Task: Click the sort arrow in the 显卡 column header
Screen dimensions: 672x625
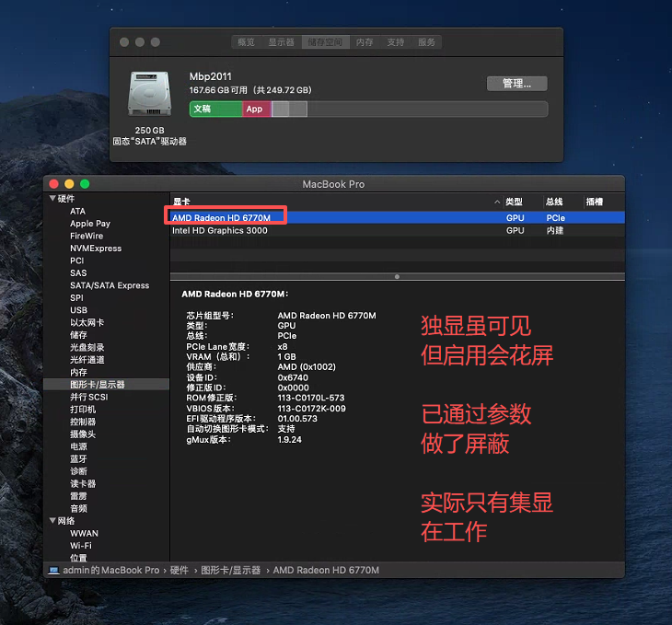Action: [497, 202]
